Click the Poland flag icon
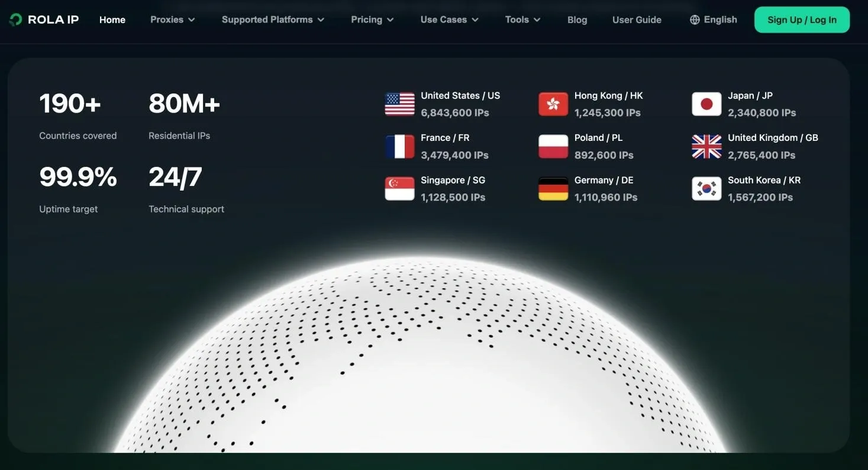This screenshot has width=868, height=470. [553, 146]
